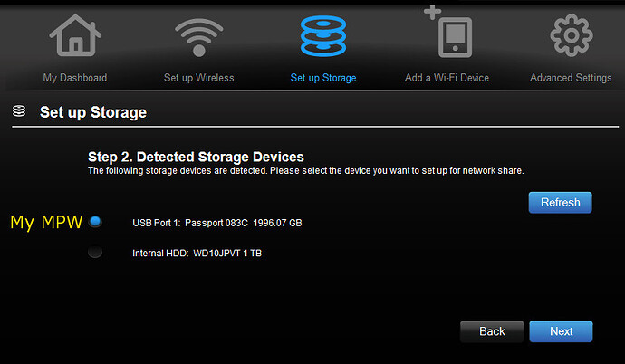Click the Set up Storage disks icon
The width and height of the screenshot is (625, 364).
pos(323,36)
